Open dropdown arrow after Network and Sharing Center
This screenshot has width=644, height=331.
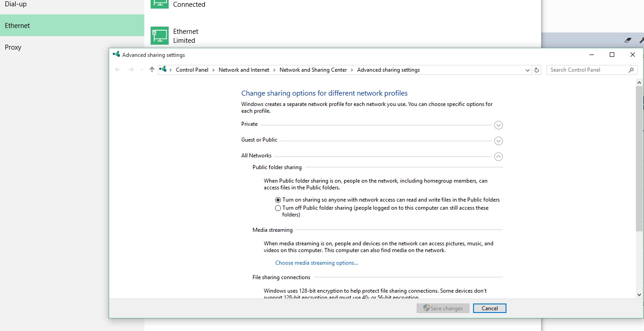coord(352,70)
